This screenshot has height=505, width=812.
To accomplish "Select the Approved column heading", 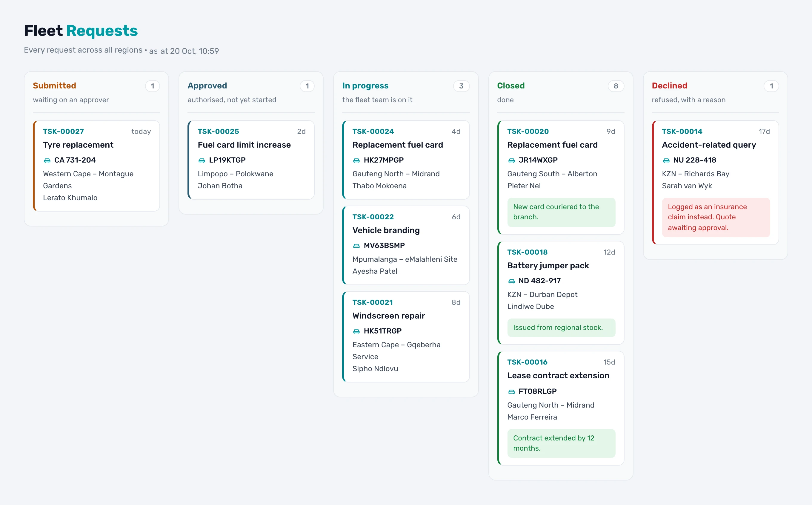I will [x=207, y=86].
